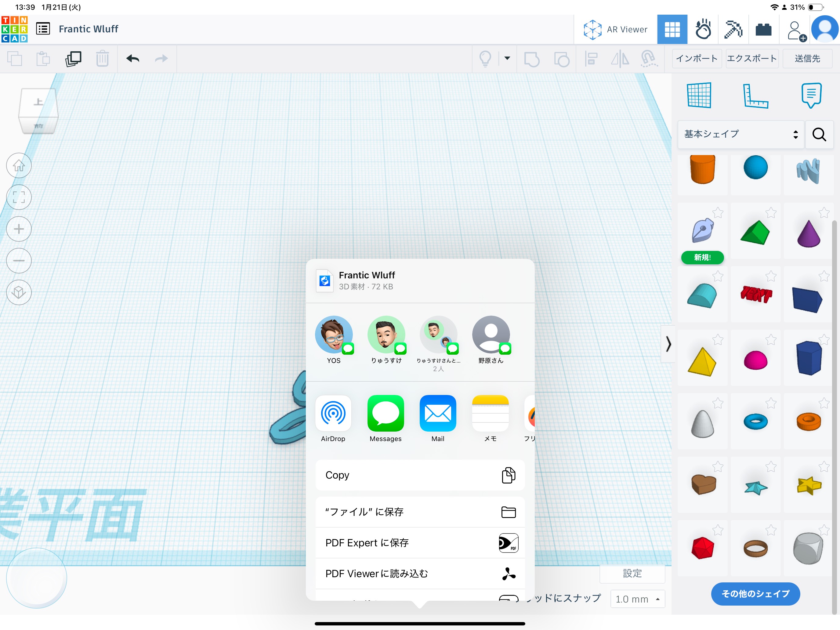This screenshot has height=630, width=840.
Task: Switch to 3D design grid view
Action: click(x=672, y=29)
